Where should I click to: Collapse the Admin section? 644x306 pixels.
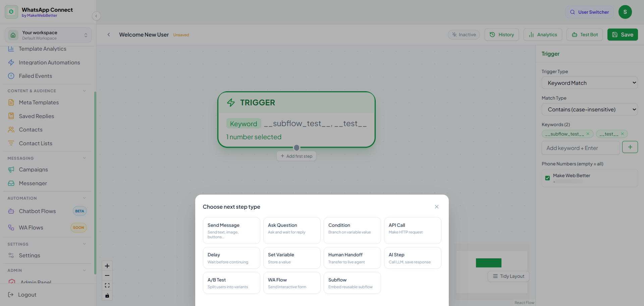(x=85, y=270)
